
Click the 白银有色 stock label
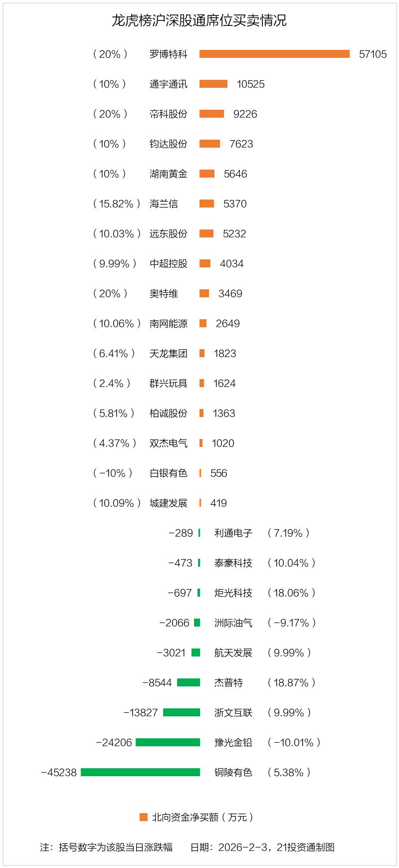coord(169,473)
